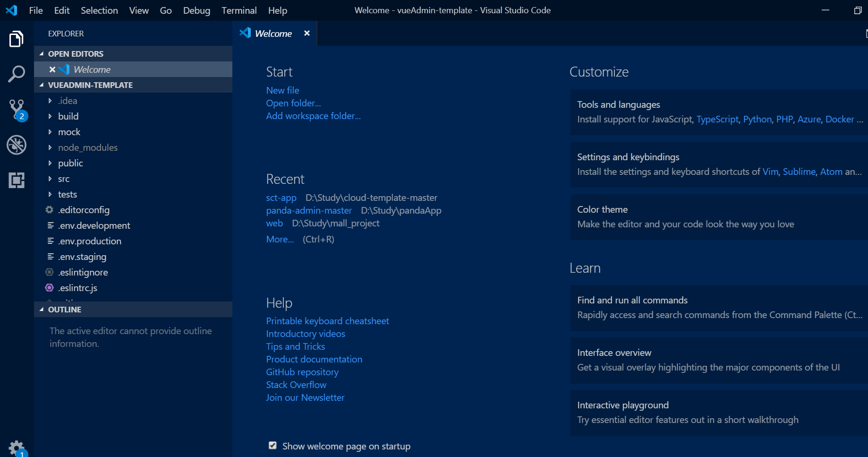Viewport: 868px width, 457px height.
Task: Install PHP language support link
Action: 784,119
